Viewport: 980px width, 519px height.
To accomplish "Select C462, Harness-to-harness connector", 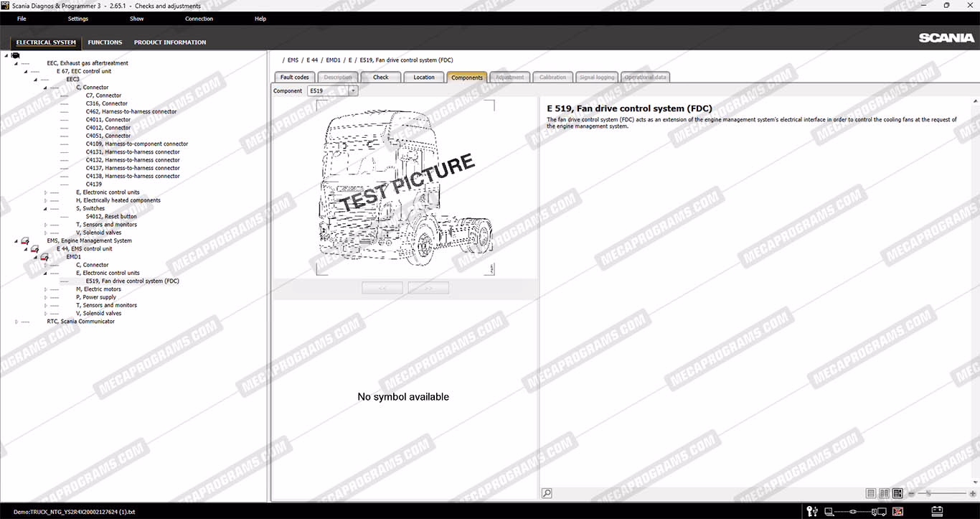I will (x=131, y=111).
